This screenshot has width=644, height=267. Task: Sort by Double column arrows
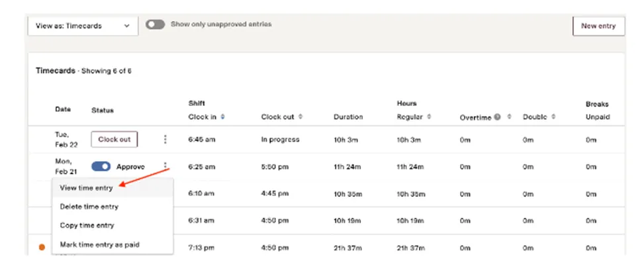click(x=553, y=117)
